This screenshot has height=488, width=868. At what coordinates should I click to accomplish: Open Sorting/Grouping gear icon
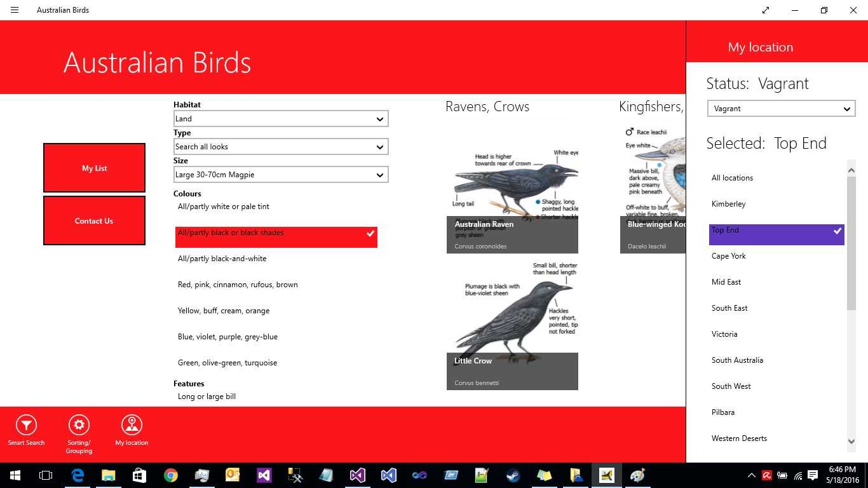tap(79, 425)
